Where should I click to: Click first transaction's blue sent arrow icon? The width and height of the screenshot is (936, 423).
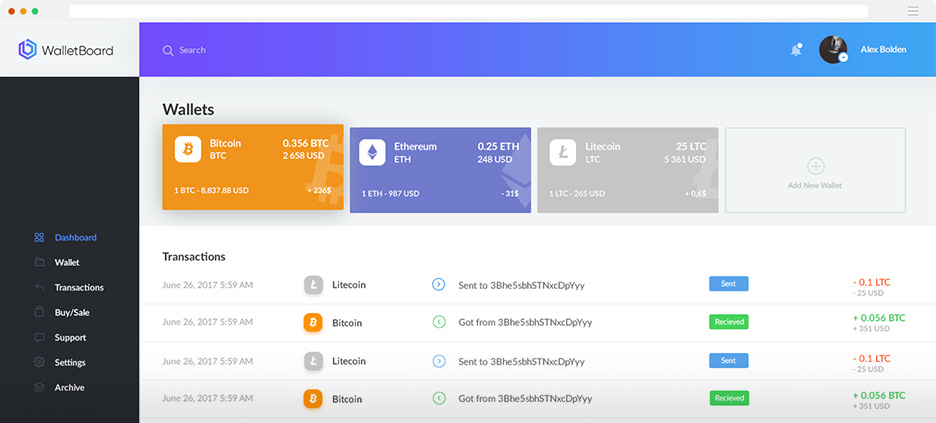438,285
